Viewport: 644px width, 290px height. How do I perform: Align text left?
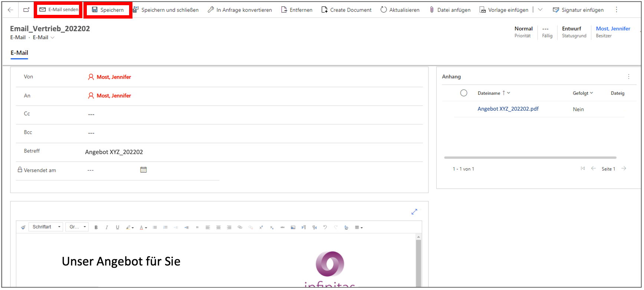point(208,227)
